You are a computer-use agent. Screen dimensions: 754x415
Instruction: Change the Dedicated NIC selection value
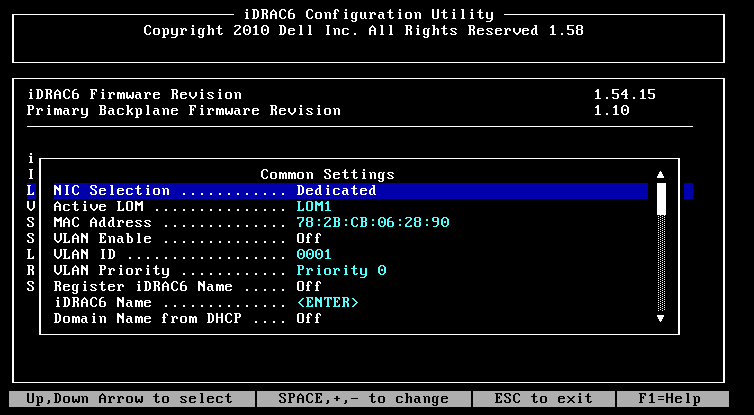[336, 190]
